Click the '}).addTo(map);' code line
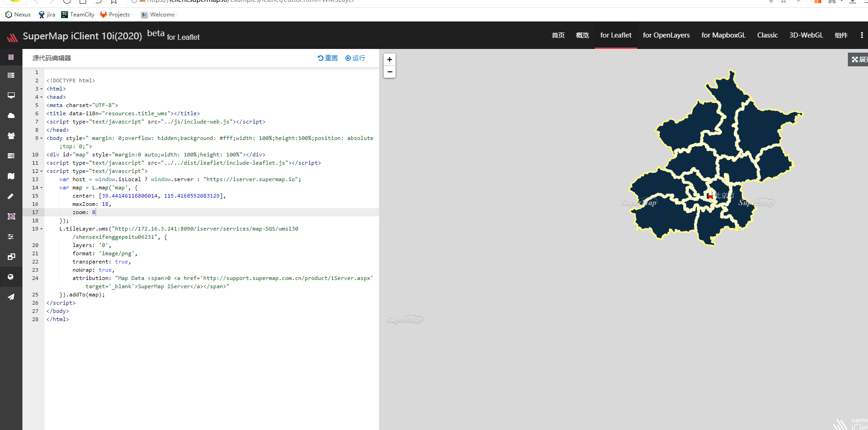The width and height of the screenshot is (868, 430). point(82,295)
